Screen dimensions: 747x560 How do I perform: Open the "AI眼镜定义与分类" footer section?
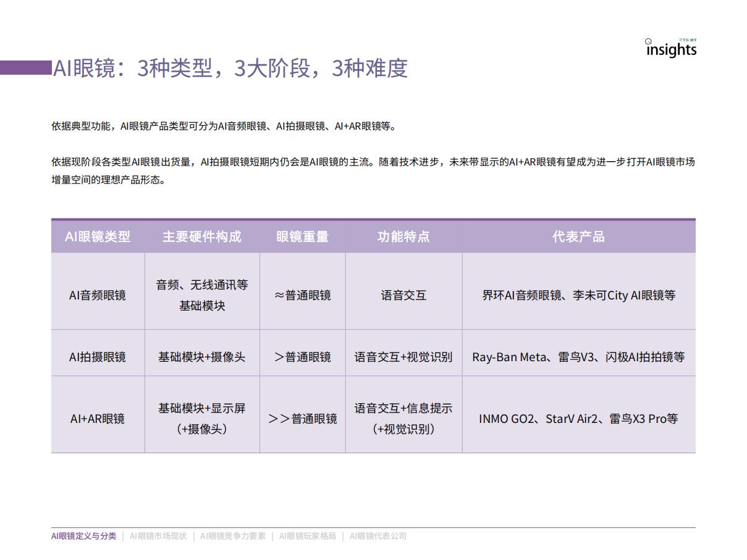tap(83, 536)
